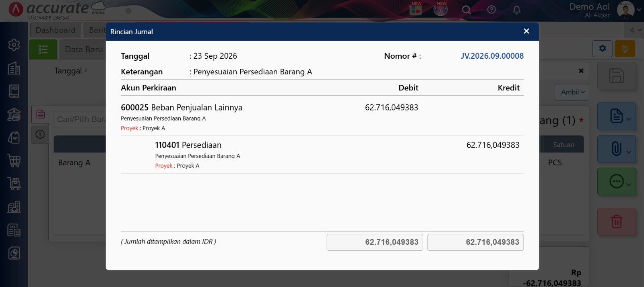Open the search magnifier in header
644x287 pixels.
tap(466, 10)
